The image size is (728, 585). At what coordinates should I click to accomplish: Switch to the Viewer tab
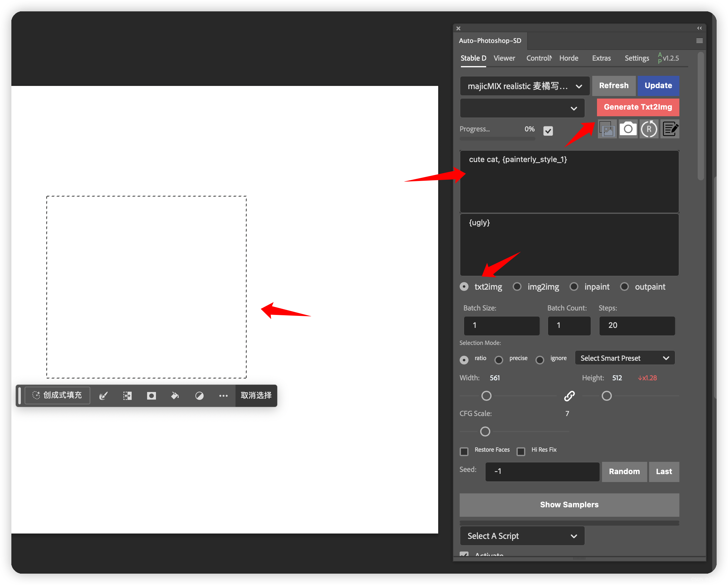coord(504,58)
